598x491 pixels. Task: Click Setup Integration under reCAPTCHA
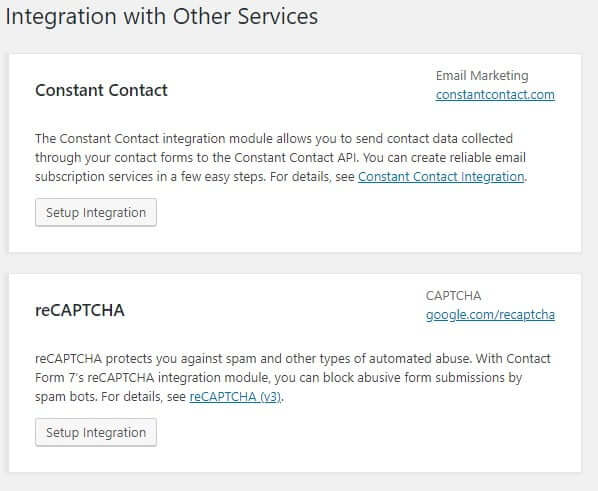tap(96, 432)
